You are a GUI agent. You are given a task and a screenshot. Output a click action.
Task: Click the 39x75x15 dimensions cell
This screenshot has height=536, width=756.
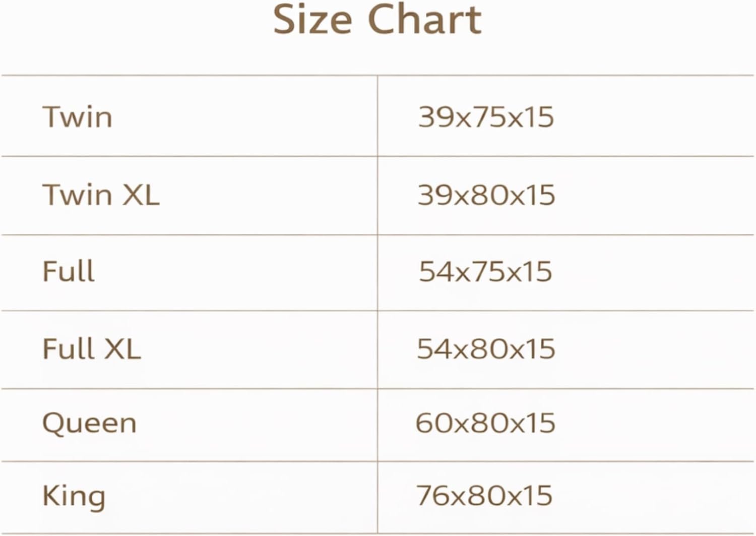click(x=486, y=117)
